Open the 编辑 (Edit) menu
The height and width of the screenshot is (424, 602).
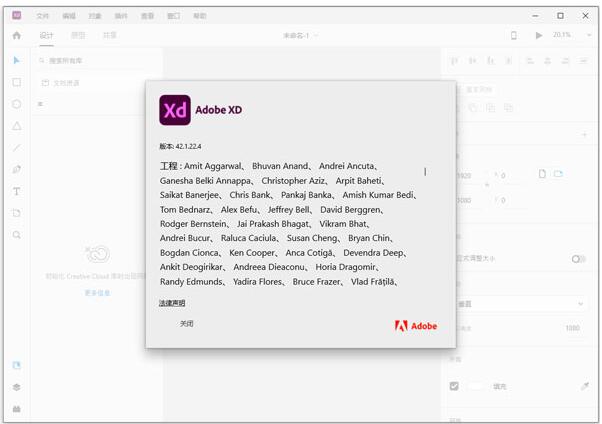pyautogui.click(x=69, y=16)
